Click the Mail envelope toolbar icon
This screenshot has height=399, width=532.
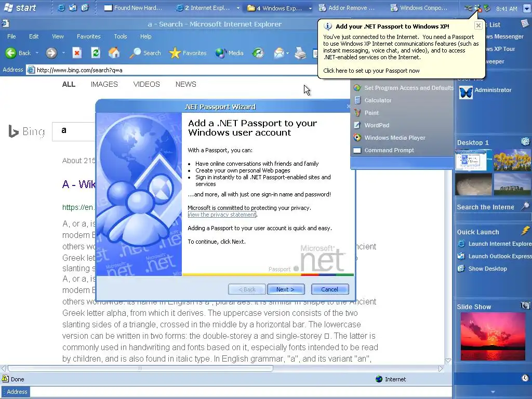(279, 53)
